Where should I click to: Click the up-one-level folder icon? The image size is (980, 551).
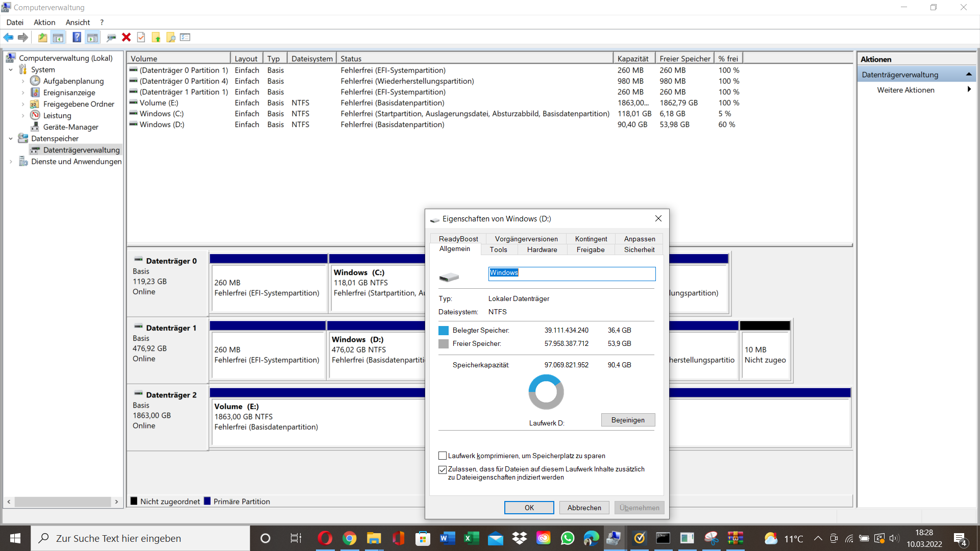point(42,37)
